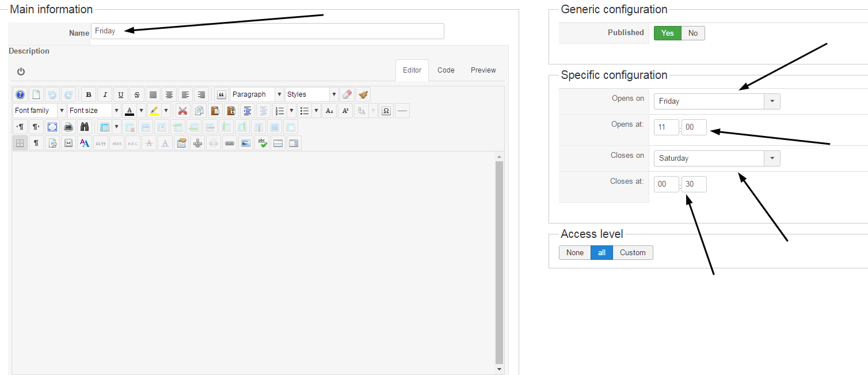Screen dimensions: 868x375
Task: Click the 'Closes at' minutes field
Action: (694, 184)
